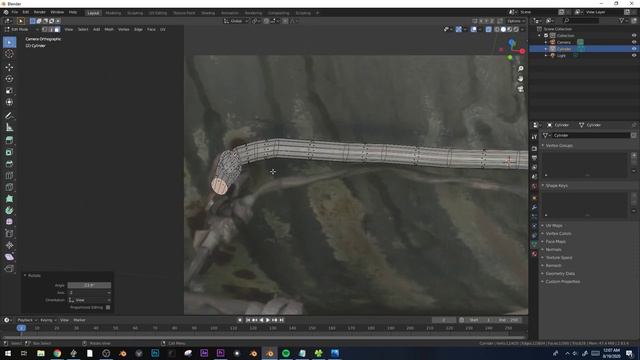Hide the Camera object in outliner
Screen dimensions: 640x360
point(634,42)
